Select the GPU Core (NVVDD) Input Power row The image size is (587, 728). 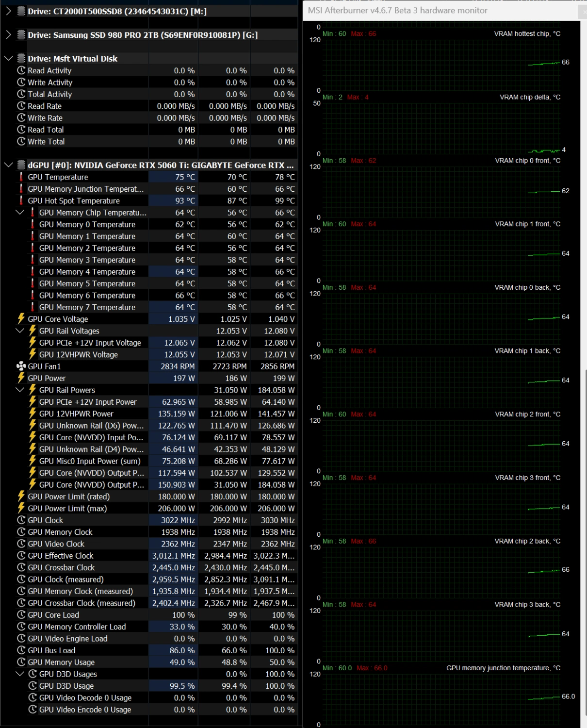(x=150, y=437)
